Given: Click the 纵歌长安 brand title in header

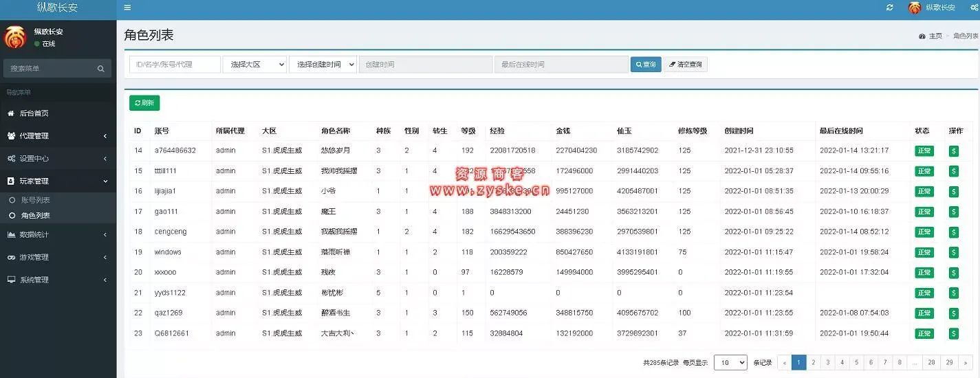Looking at the screenshot, I should point(57,8).
